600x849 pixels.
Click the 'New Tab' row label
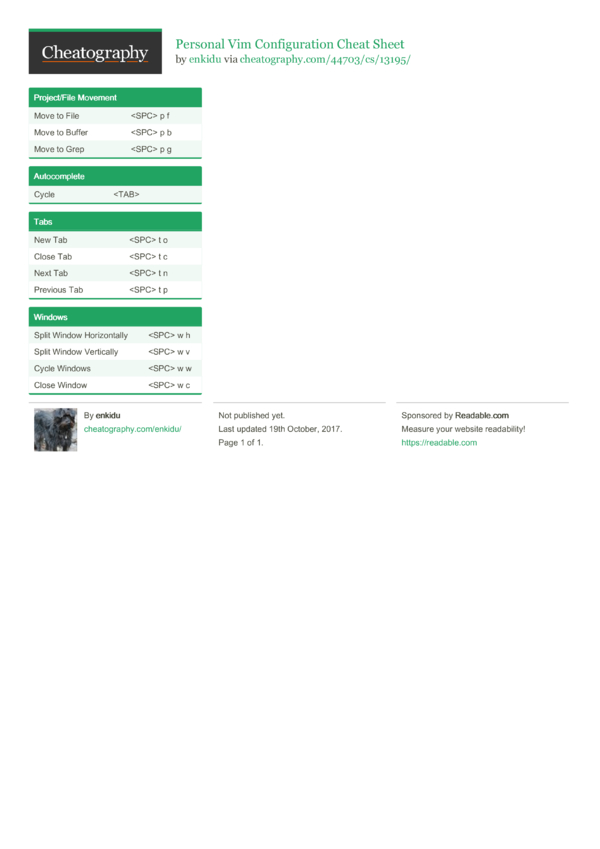(50, 240)
